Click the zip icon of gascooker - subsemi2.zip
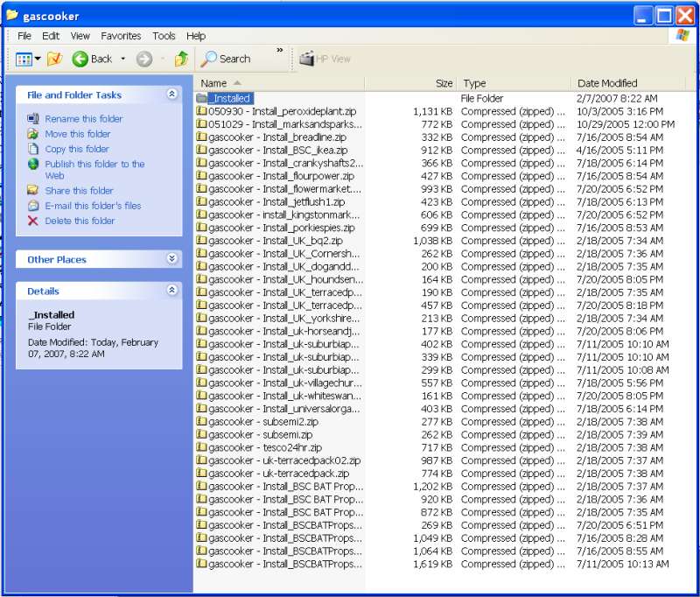 click(x=201, y=421)
